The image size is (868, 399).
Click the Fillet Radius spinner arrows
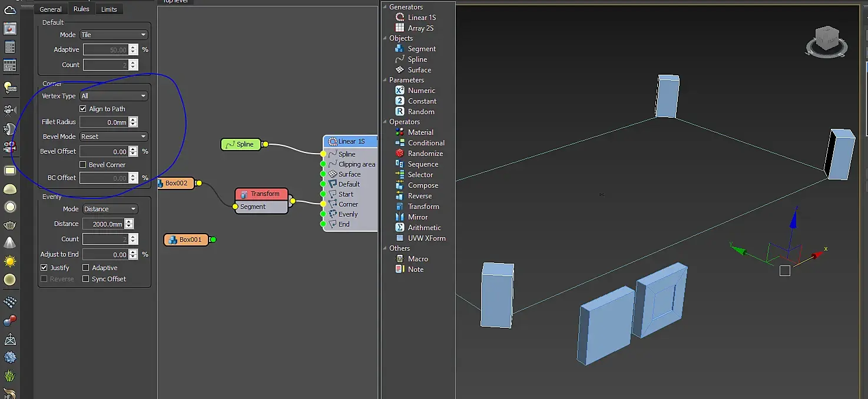[x=133, y=122]
